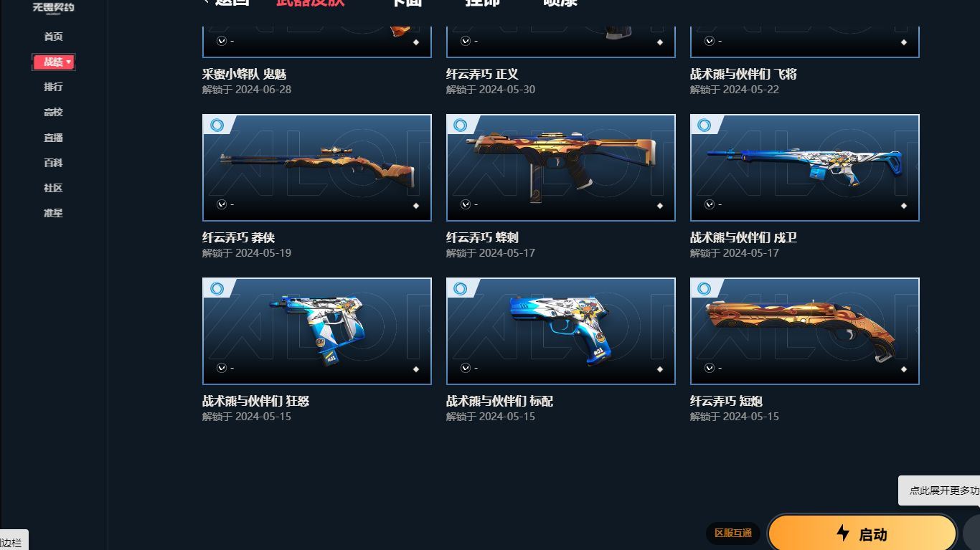This screenshot has width=980, height=550.
Task: Click the diamond icon on 纤云弄巧 短炮 card
Action: (x=903, y=369)
